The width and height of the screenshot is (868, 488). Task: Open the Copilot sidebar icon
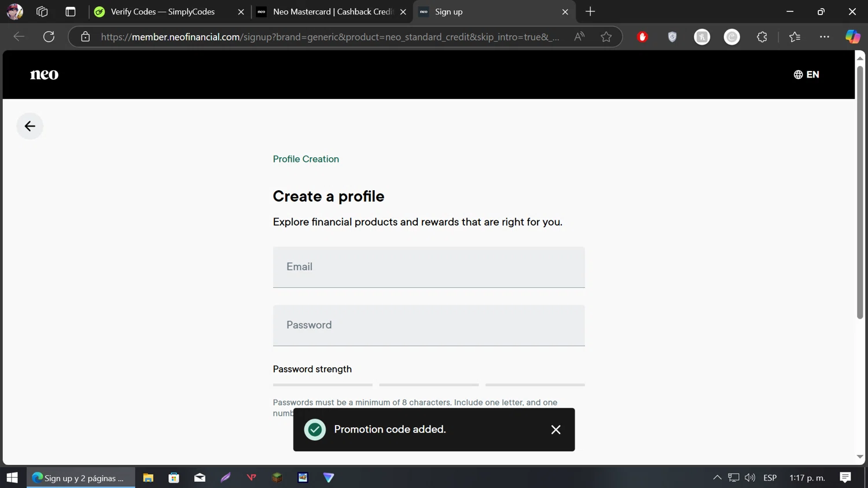tap(853, 37)
